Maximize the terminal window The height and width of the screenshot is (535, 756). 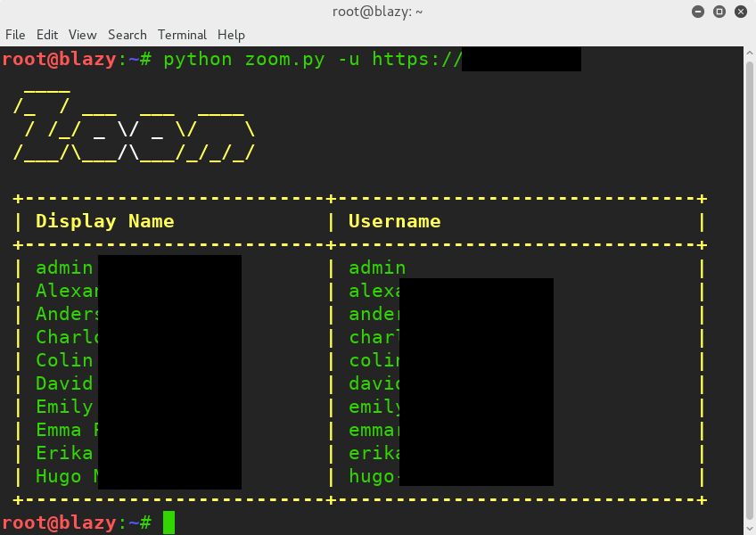point(719,12)
